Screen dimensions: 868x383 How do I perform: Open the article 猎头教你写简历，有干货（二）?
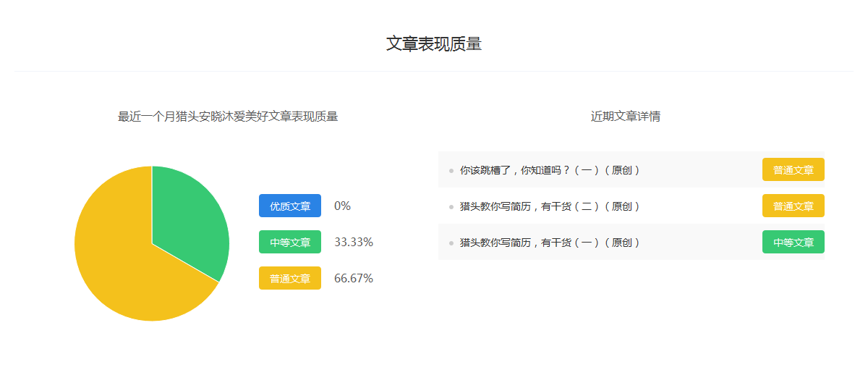550,206
